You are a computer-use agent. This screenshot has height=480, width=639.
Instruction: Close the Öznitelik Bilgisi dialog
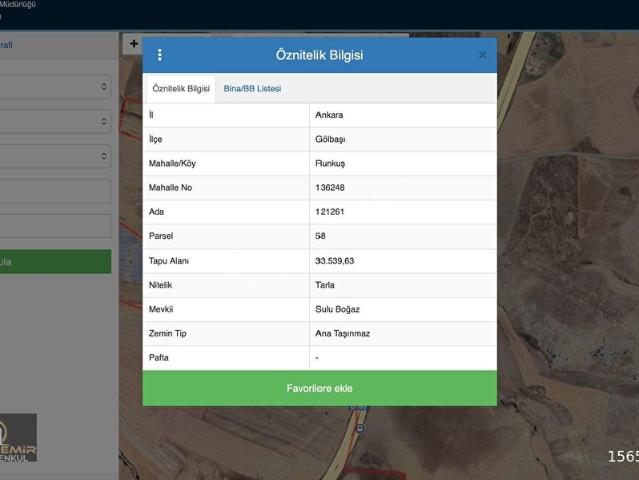click(482, 55)
